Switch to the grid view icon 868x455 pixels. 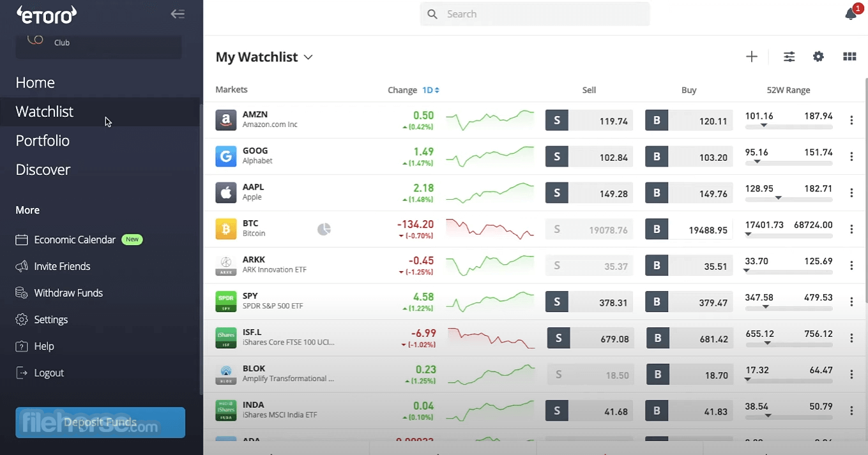tap(849, 57)
